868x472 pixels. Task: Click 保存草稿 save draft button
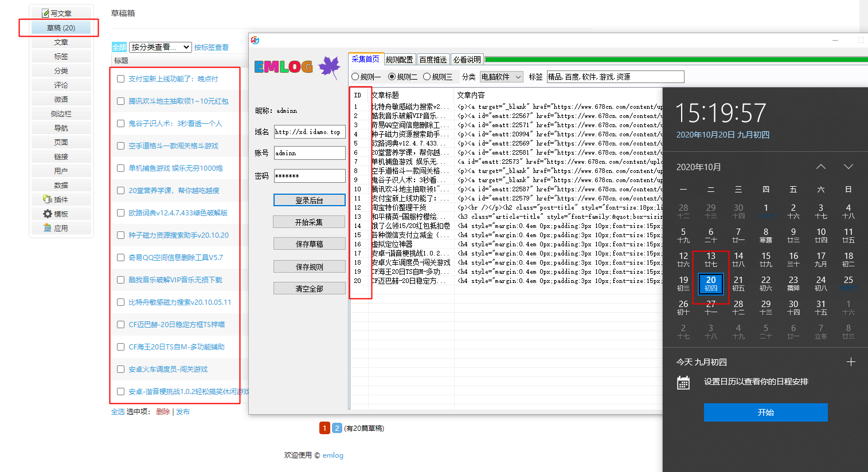pyautogui.click(x=310, y=243)
